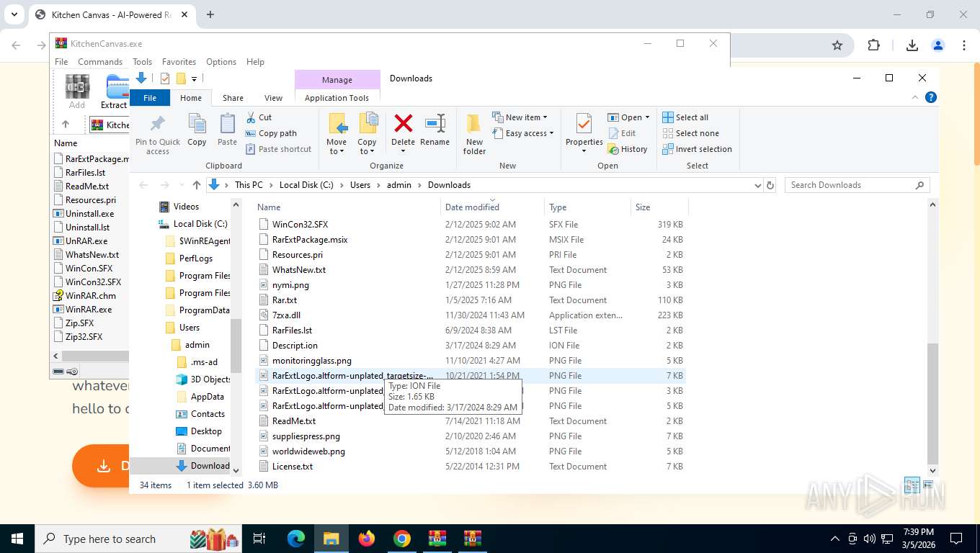Open the Easy access dropdown
The height and width of the screenshot is (553, 980).
[523, 133]
